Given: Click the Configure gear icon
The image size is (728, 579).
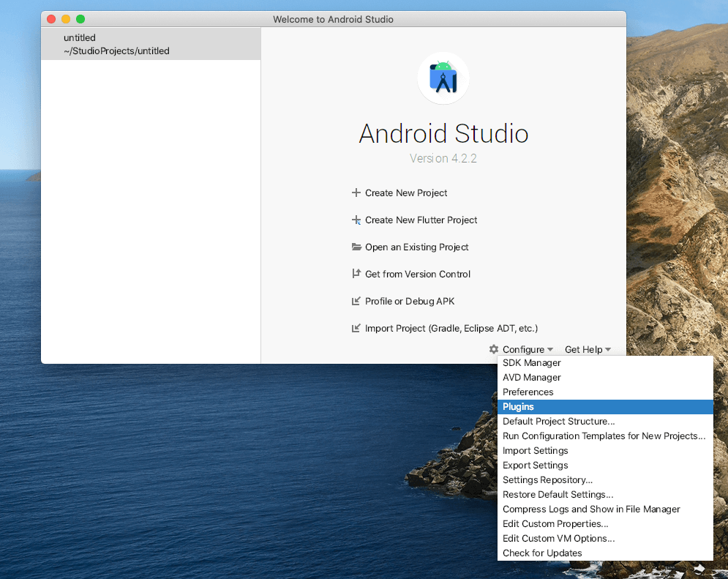Looking at the screenshot, I should point(494,350).
